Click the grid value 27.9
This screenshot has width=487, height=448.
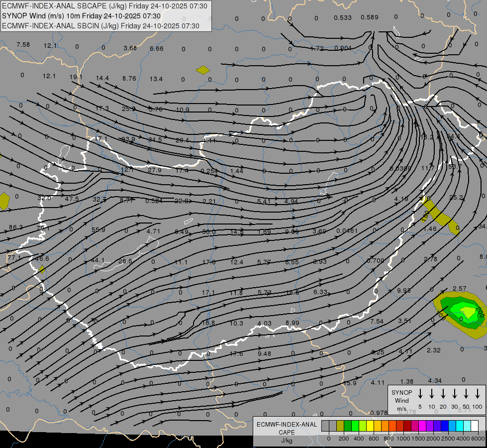155,170
